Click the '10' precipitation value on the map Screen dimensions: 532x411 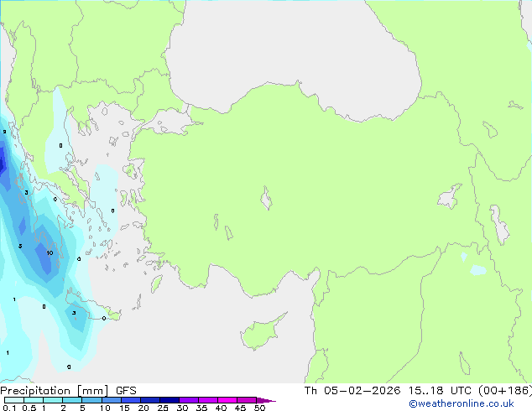(x=50, y=252)
